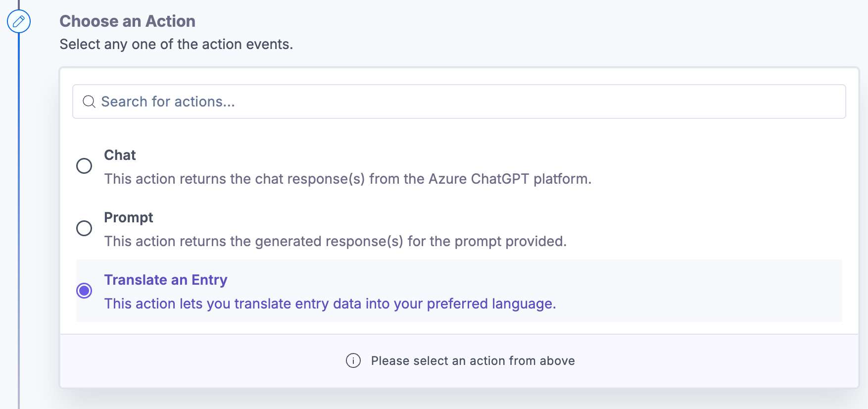This screenshot has width=868, height=409.
Task: Click 'Select any one of the action events' text
Action: [176, 44]
